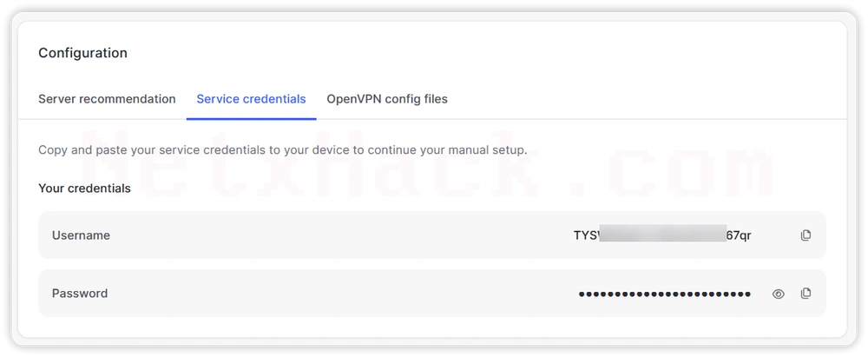
Task: Copy the password to clipboard
Action: 806,294
